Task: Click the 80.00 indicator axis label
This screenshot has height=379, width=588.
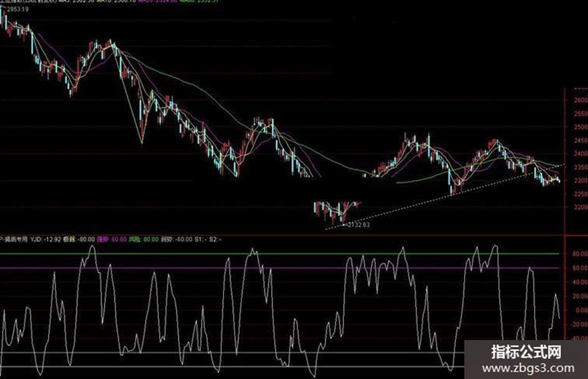Action: click(580, 254)
